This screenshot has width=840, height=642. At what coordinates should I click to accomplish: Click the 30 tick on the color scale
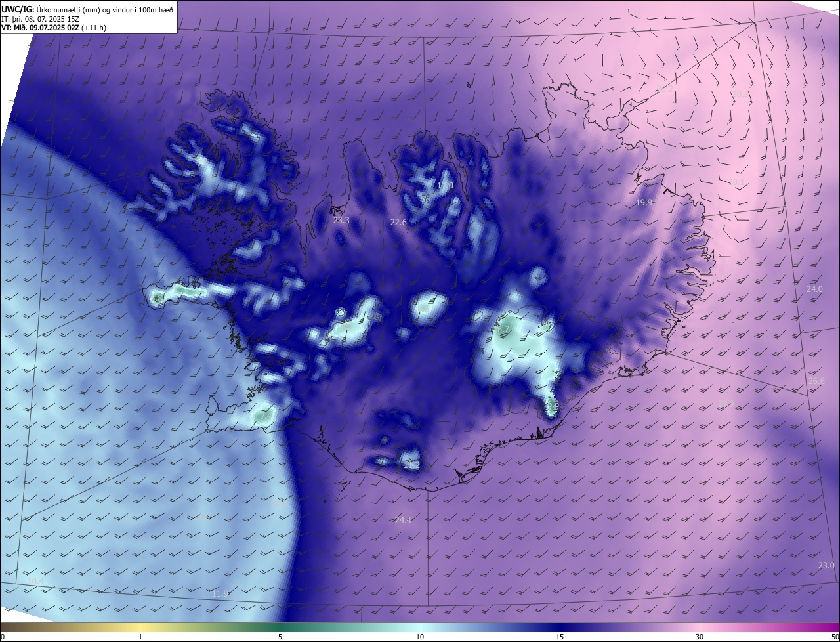(700, 637)
